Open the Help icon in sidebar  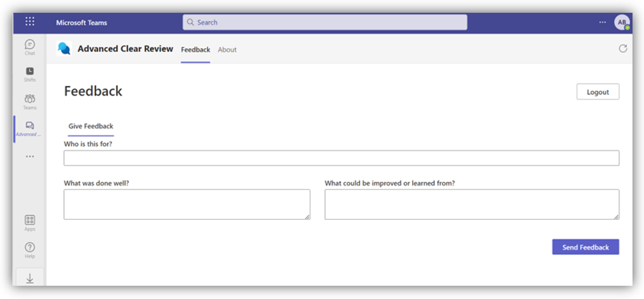click(30, 249)
